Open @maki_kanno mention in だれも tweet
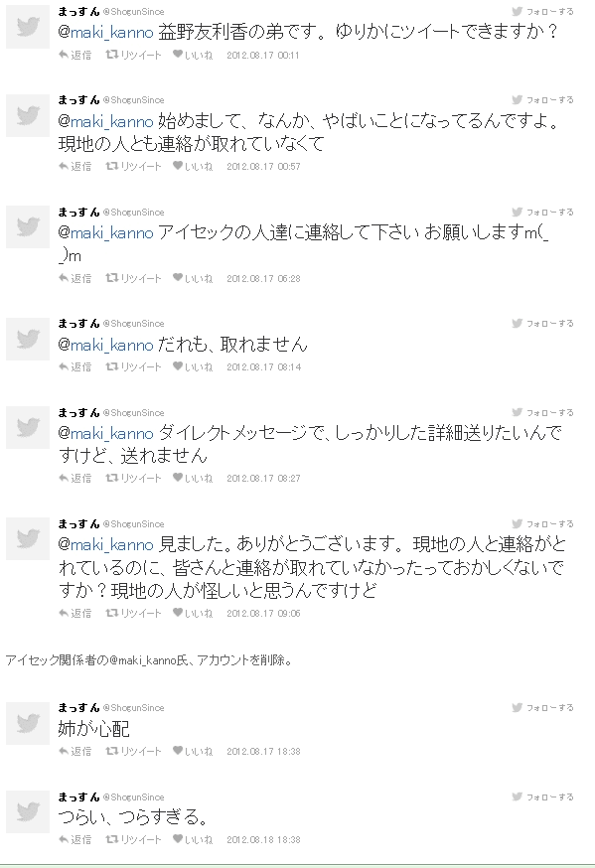 105,345
